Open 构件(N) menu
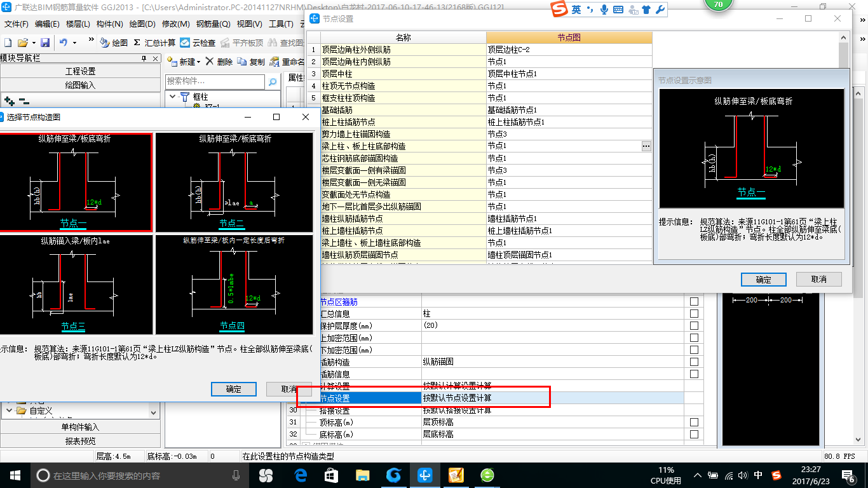Image resolution: width=868 pixels, height=488 pixels. click(109, 24)
